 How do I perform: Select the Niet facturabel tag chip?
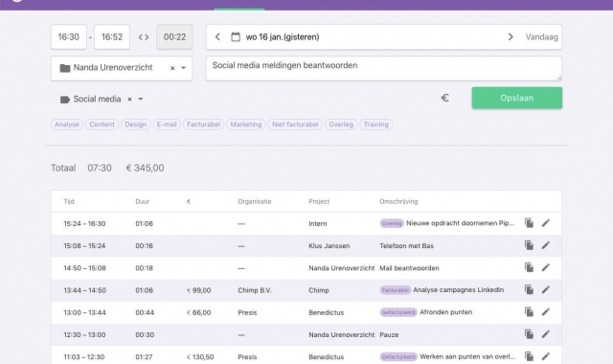click(295, 125)
